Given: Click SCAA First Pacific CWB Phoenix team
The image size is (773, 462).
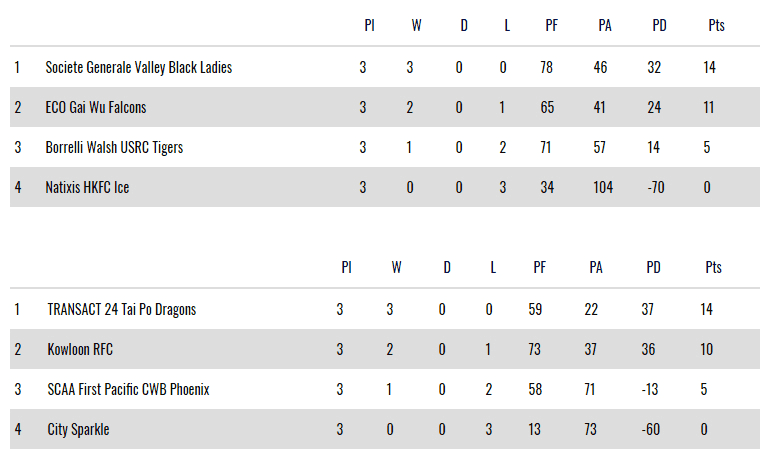Looking at the screenshot, I should (128, 390).
